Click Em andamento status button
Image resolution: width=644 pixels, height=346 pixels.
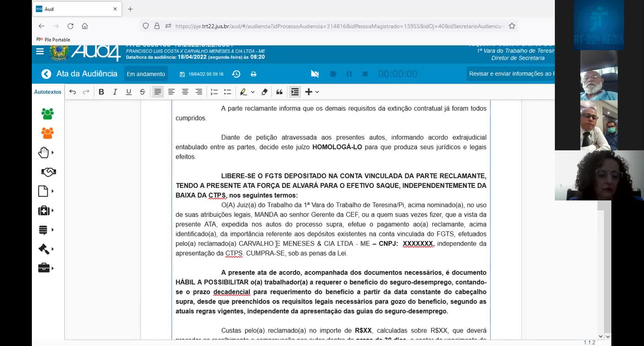coord(146,74)
